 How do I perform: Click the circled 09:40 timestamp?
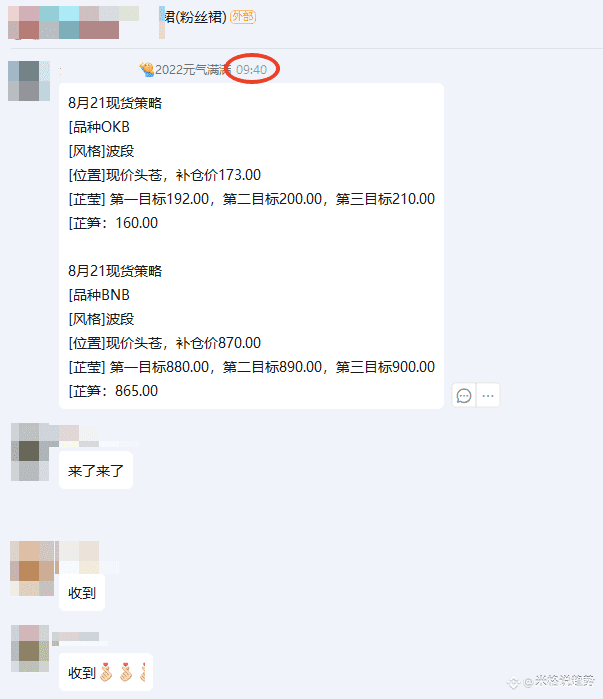(x=251, y=70)
